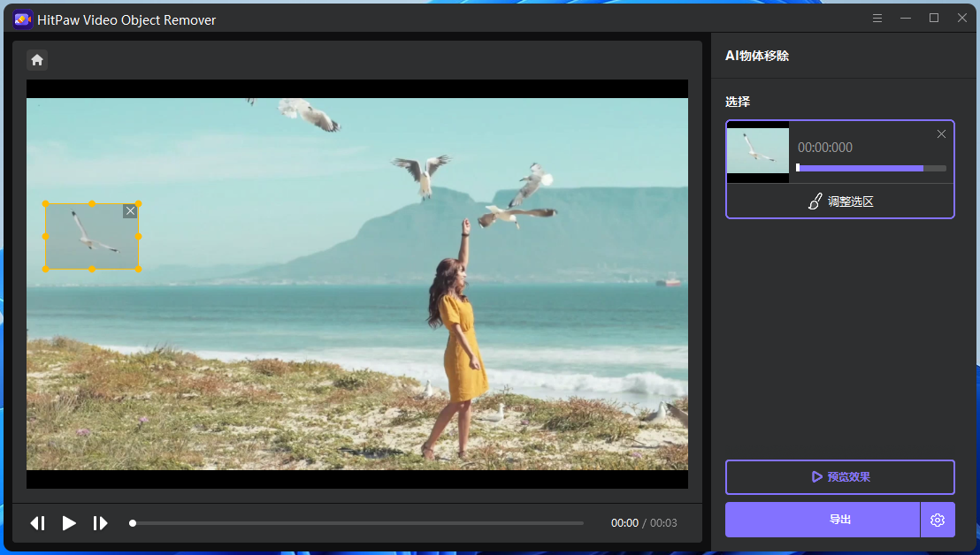Click the brush icon beside 调整选区
The height and width of the screenshot is (555, 980).
(815, 201)
